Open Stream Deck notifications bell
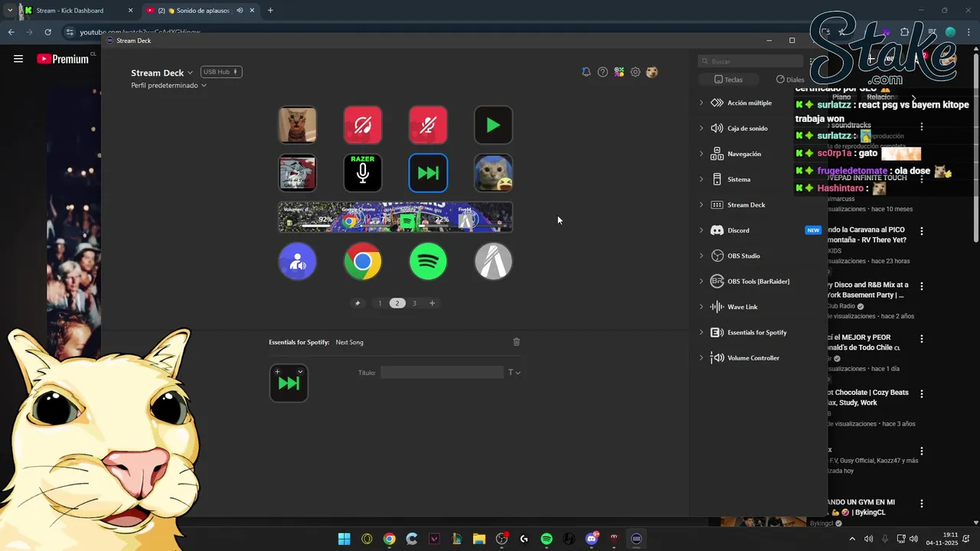This screenshot has height=551, width=980. tap(586, 72)
